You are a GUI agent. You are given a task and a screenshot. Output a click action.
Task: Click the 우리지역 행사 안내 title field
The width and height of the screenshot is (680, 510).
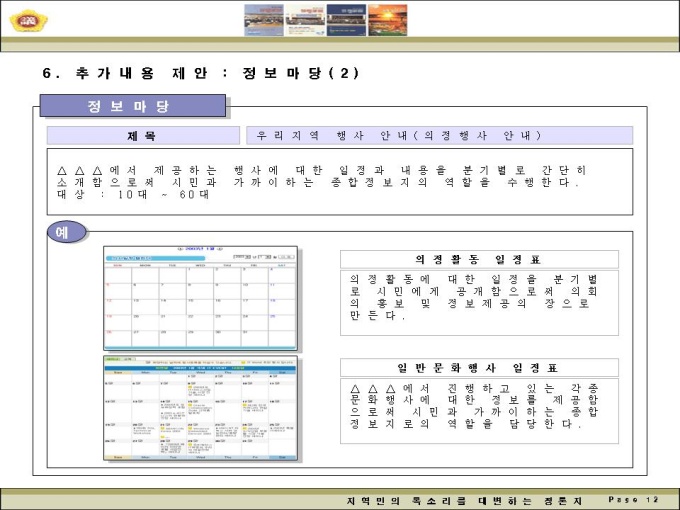439,135
